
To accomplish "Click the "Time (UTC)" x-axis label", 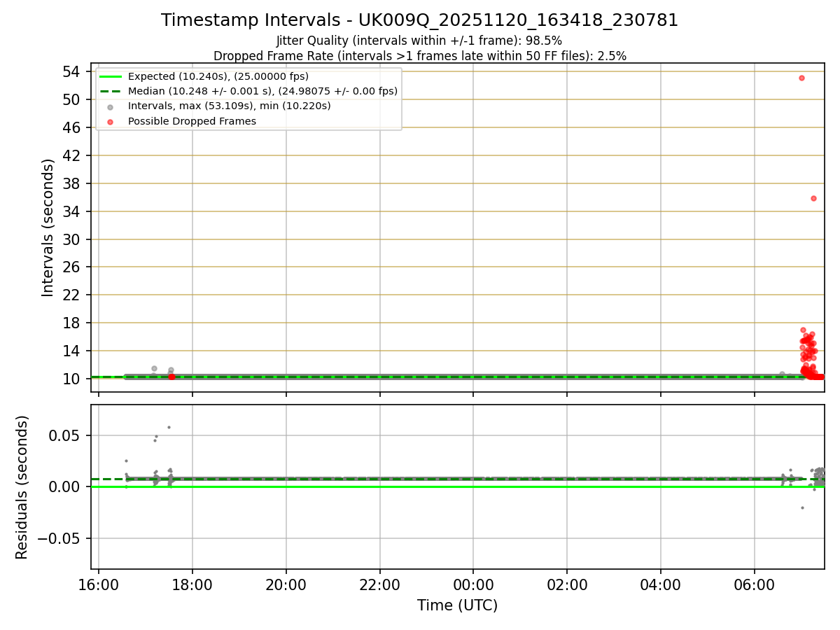I will tap(457, 605).
